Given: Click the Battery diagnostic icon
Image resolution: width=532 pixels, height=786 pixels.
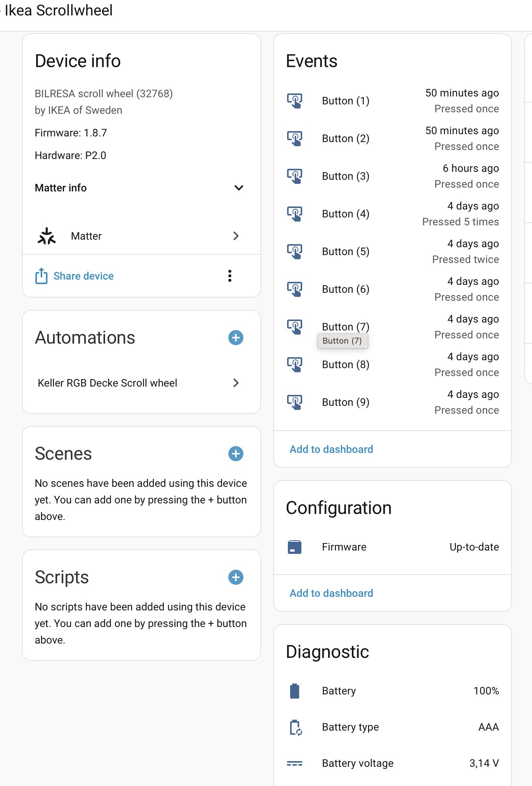Looking at the screenshot, I should pyautogui.click(x=295, y=691).
